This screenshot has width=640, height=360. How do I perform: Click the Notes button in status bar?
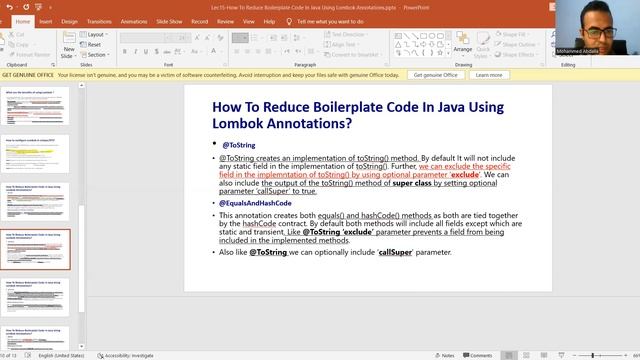pos(444,356)
